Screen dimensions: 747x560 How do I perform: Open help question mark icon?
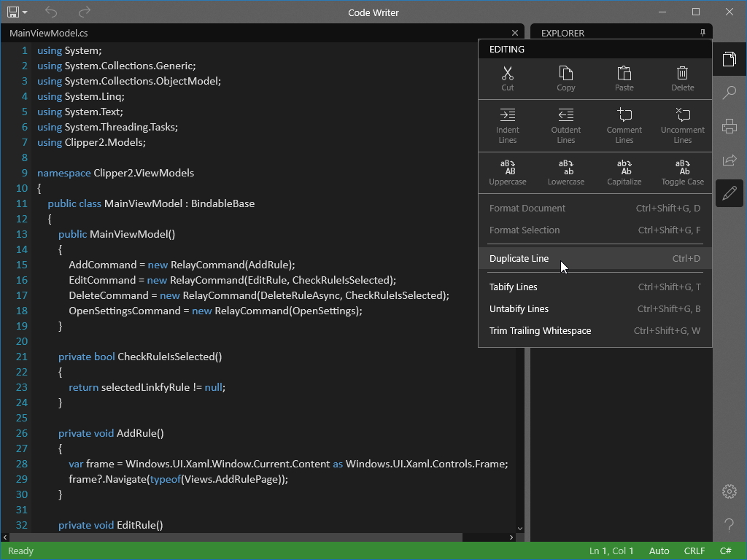(x=729, y=525)
